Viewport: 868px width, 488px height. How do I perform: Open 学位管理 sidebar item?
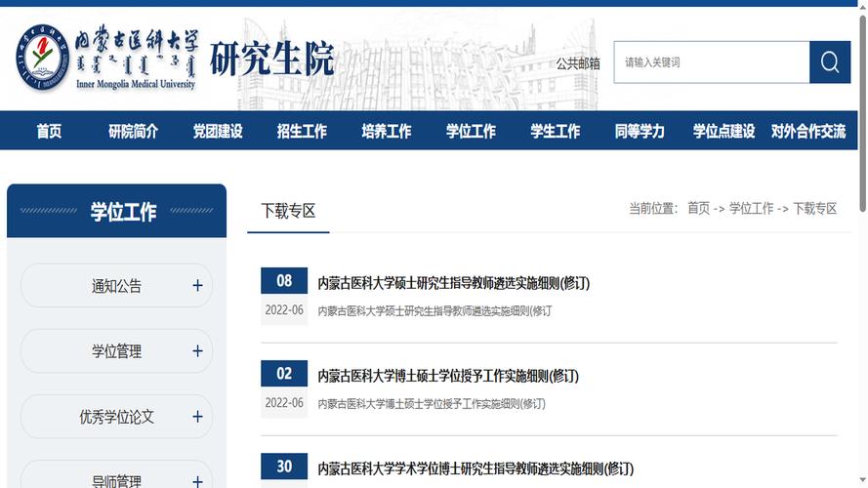116,350
